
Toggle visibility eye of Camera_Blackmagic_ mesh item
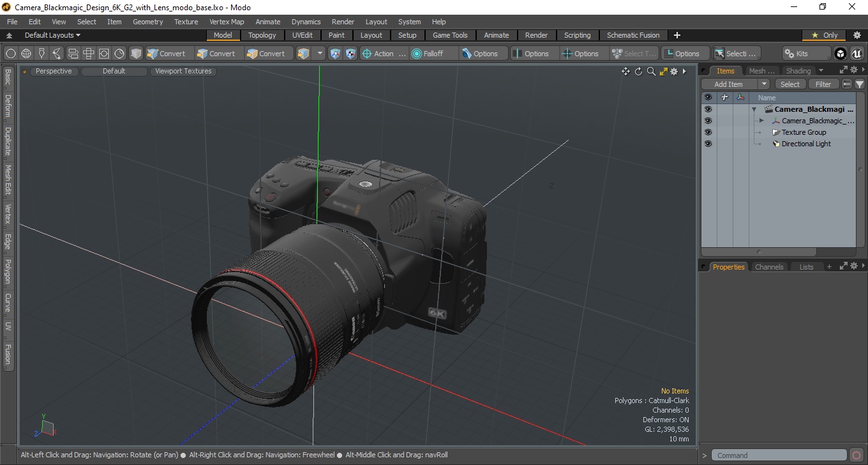coord(708,121)
